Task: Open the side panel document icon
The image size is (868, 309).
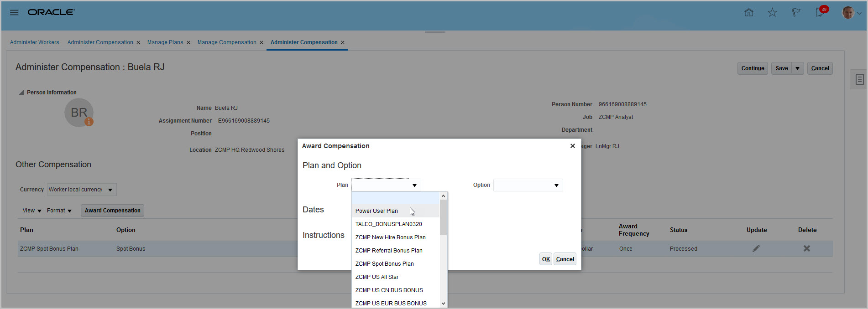Action: click(859, 80)
